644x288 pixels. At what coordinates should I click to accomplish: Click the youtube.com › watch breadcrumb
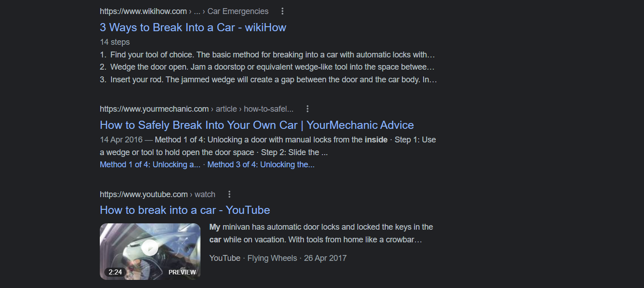tap(157, 194)
